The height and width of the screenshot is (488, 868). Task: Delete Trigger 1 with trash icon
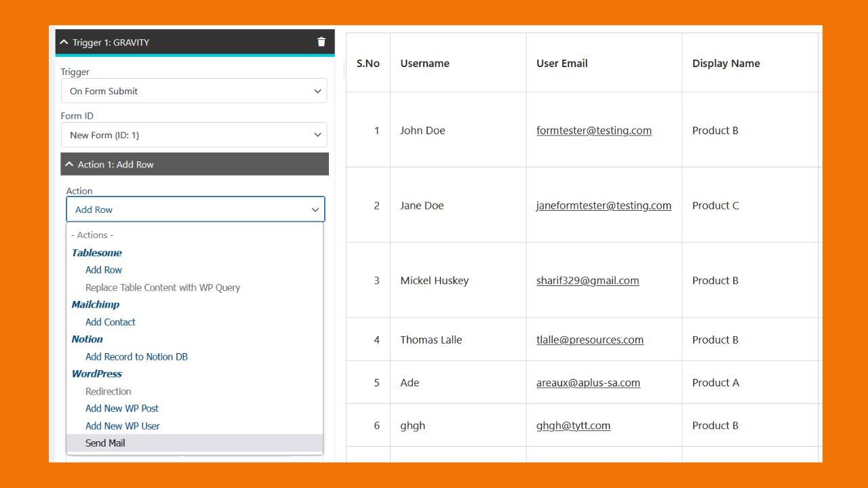tap(321, 42)
